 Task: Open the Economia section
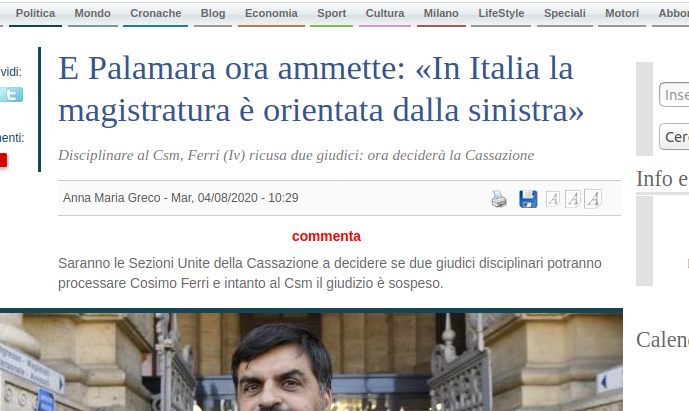(x=271, y=14)
